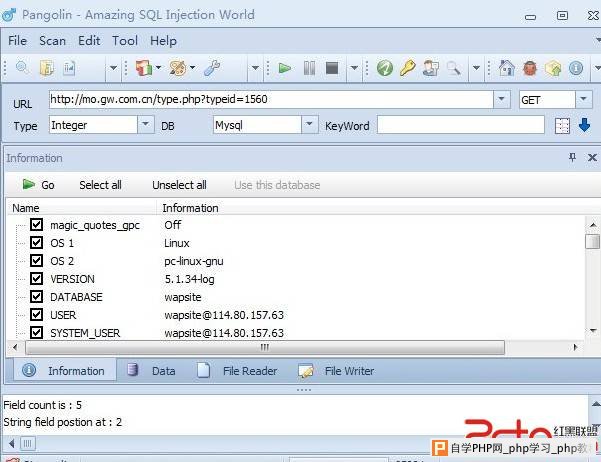
Task: Click the golden key toolbar icon
Action: point(407,68)
